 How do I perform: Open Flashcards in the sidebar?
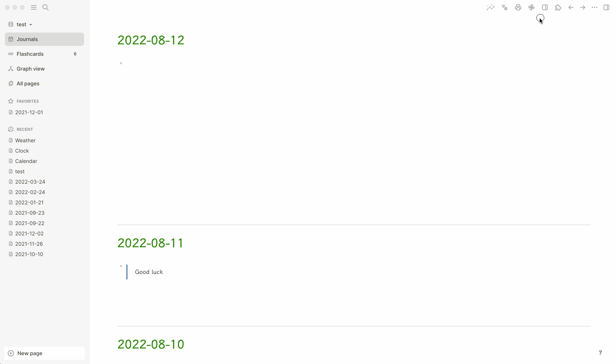click(x=44, y=54)
